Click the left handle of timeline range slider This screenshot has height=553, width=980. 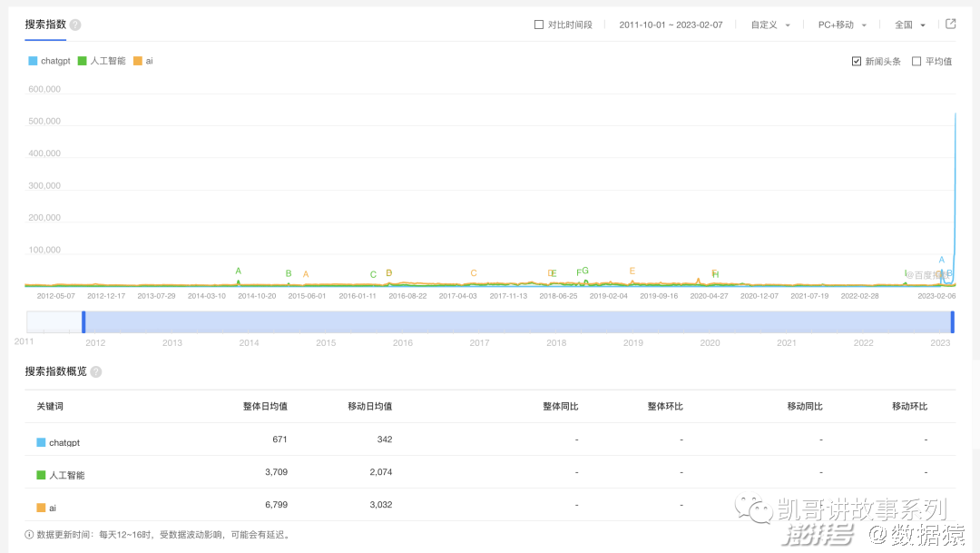click(83, 321)
